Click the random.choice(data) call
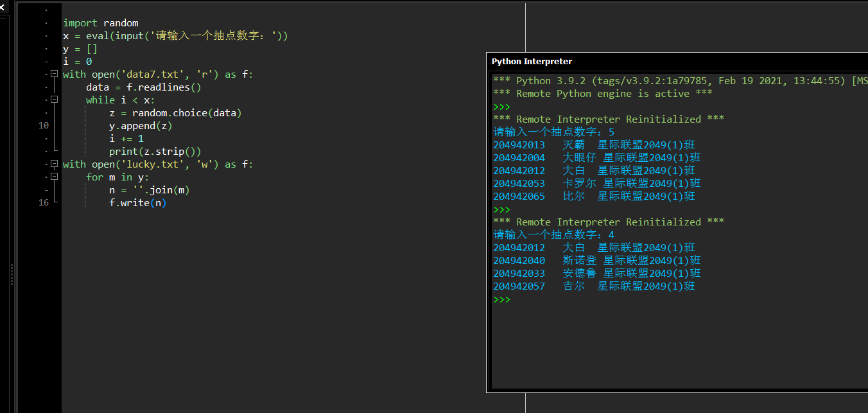Image resolution: width=868 pixels, height=413 pixels. (186, 113)
